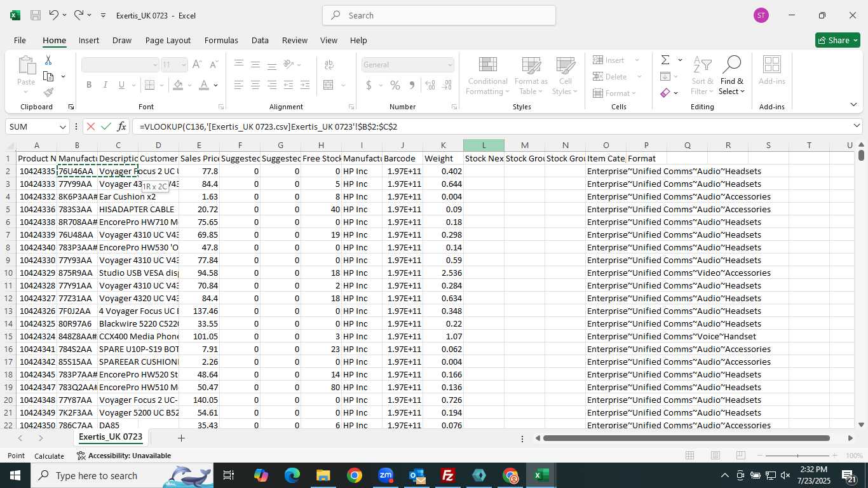The height and width of the screenshot is (488, 868).
Task: Click the Increase Indent icon
Action: (304, 85)
